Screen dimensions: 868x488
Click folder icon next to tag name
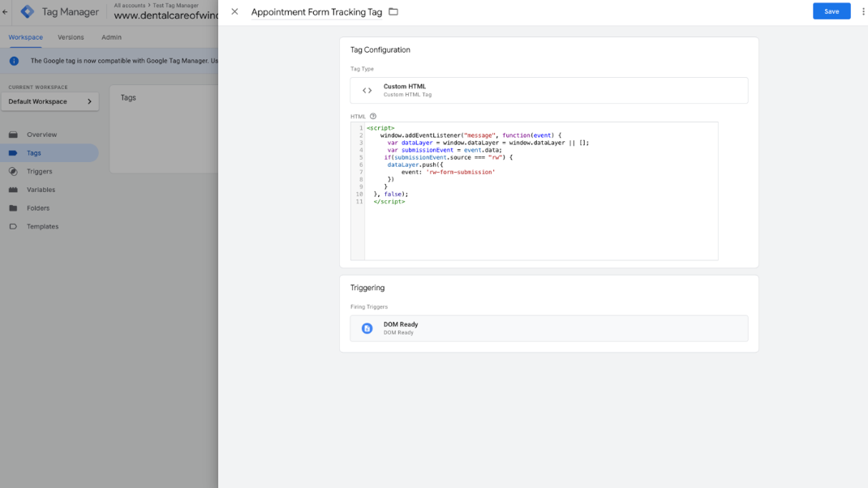393,11
